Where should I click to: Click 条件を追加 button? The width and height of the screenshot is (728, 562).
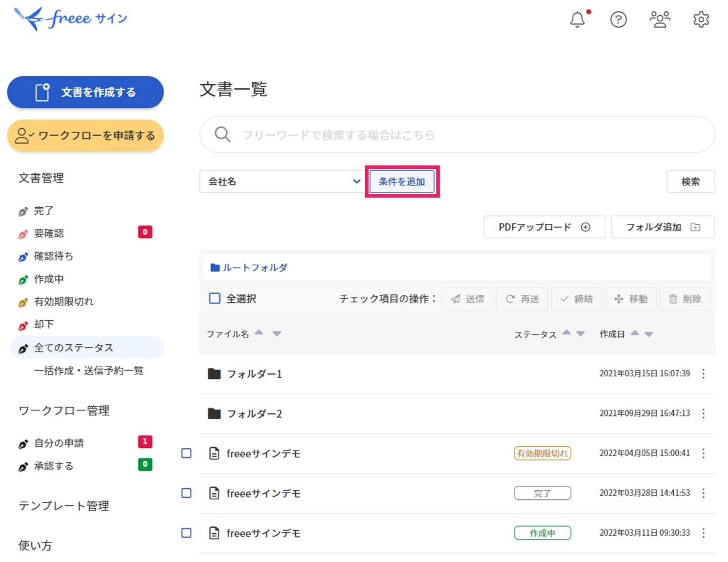point(402,181)
